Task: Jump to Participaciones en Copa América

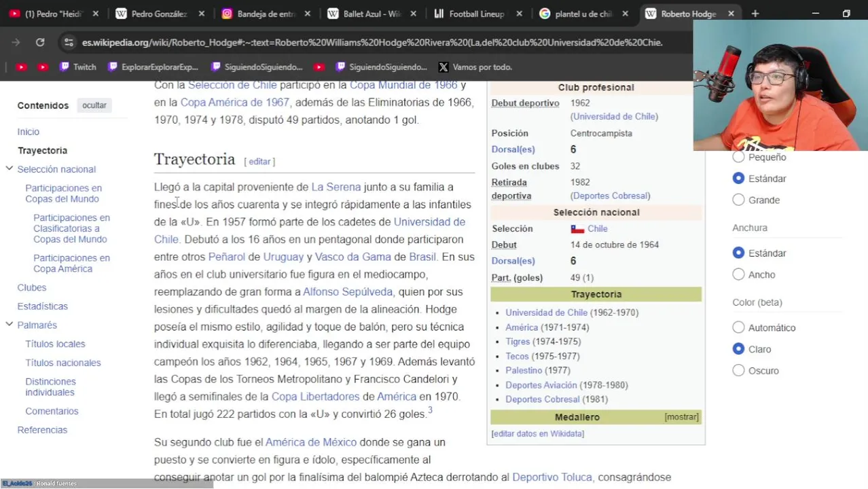Action: [x=71, y=264]
